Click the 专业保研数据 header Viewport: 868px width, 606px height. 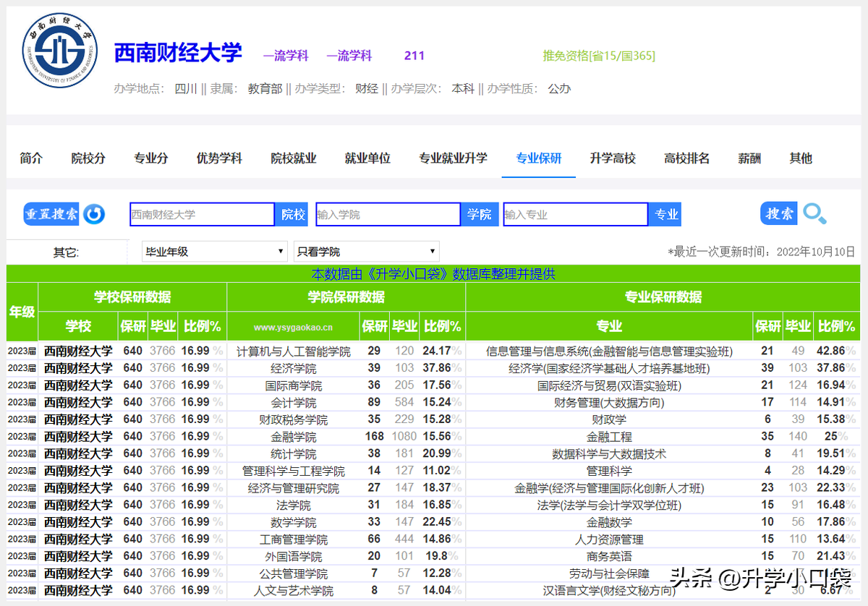663,297
